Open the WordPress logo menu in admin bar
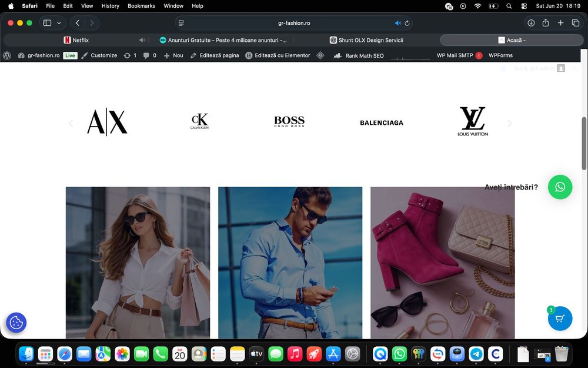This screenshot has width=588, height=368. coord(6,55)
